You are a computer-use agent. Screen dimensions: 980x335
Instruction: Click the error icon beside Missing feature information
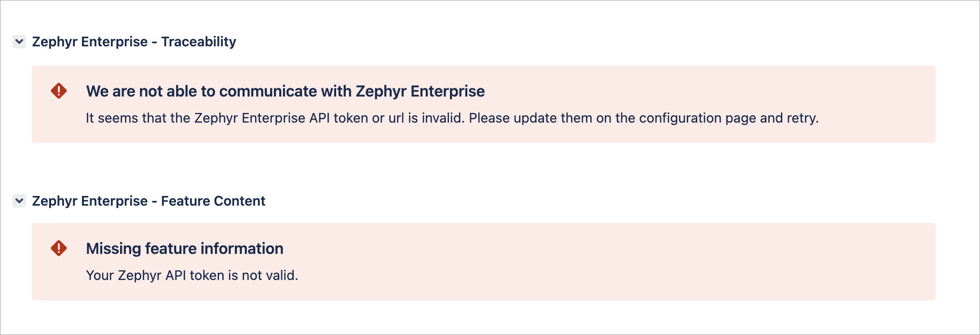(59, 248)
